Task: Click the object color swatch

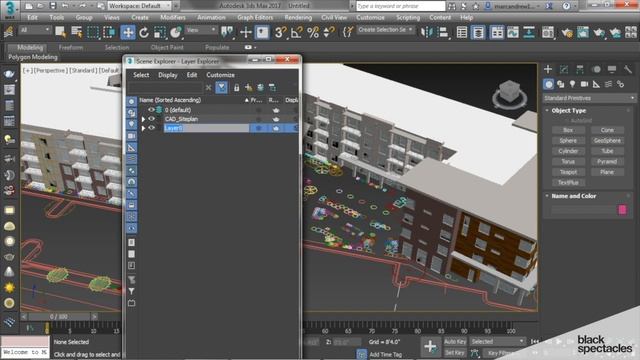Action: 622,210
